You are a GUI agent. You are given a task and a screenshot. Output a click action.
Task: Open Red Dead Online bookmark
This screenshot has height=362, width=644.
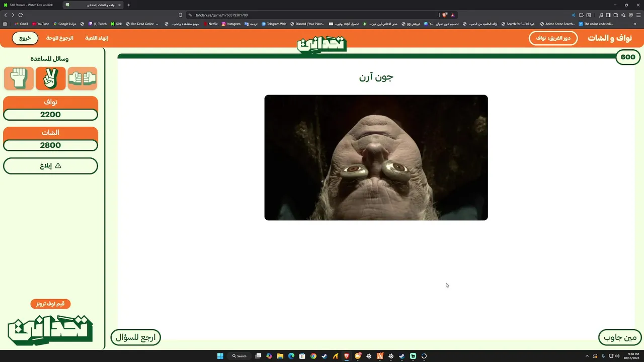pos(142,24)
